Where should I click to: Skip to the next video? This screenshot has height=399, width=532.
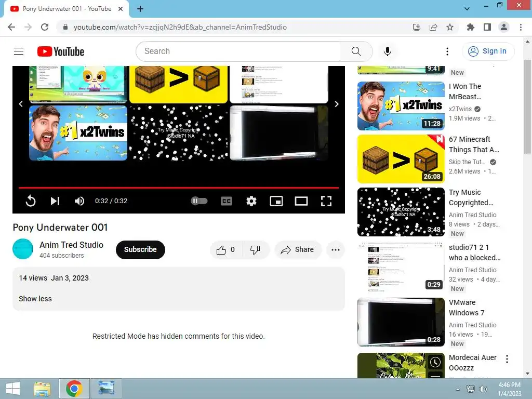point(55,201)
